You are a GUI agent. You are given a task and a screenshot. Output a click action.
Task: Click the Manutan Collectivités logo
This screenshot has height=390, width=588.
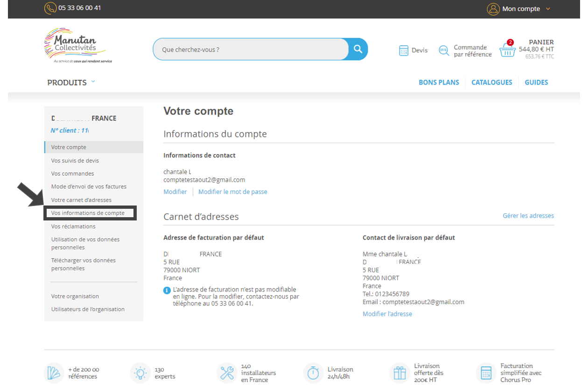tap(75, 45)
